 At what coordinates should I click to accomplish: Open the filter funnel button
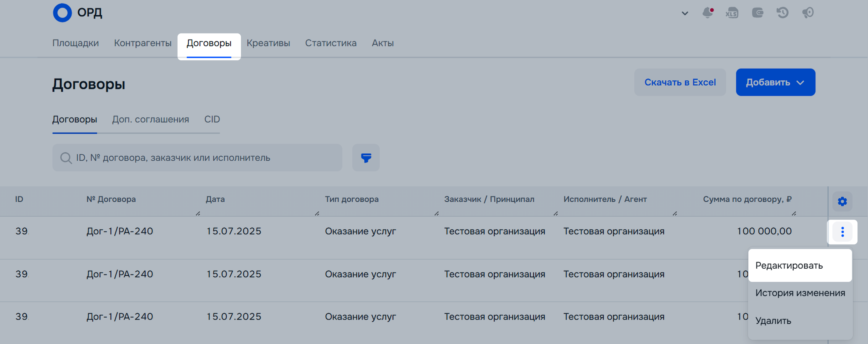(x=366, y=158)
